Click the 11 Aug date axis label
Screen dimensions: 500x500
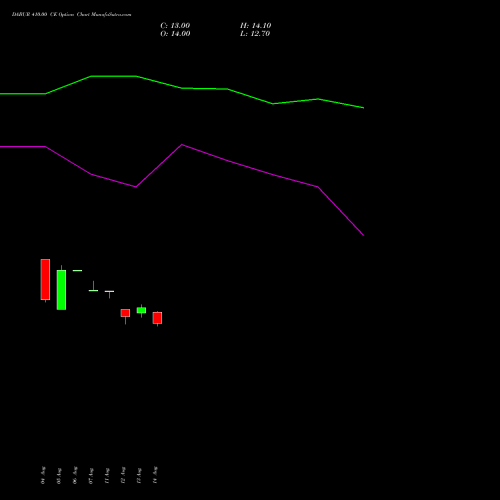tap(107, 476)
